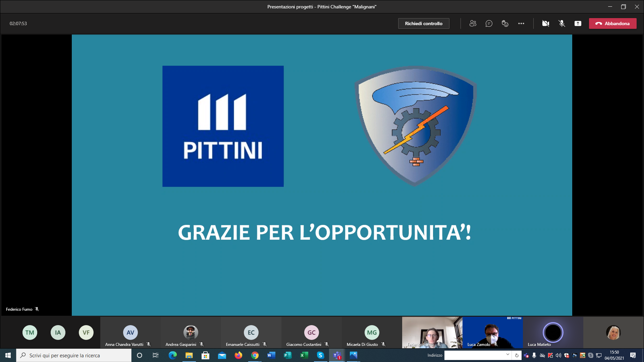Screen dimensions: 644x362
Task: Open the Action Center notifications
Action: (633, 355)
